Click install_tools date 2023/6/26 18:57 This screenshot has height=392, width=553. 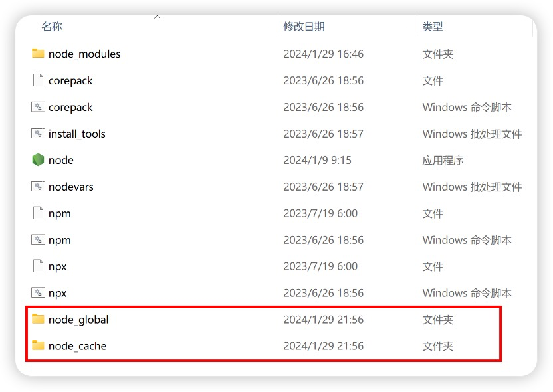pos(324,134)
